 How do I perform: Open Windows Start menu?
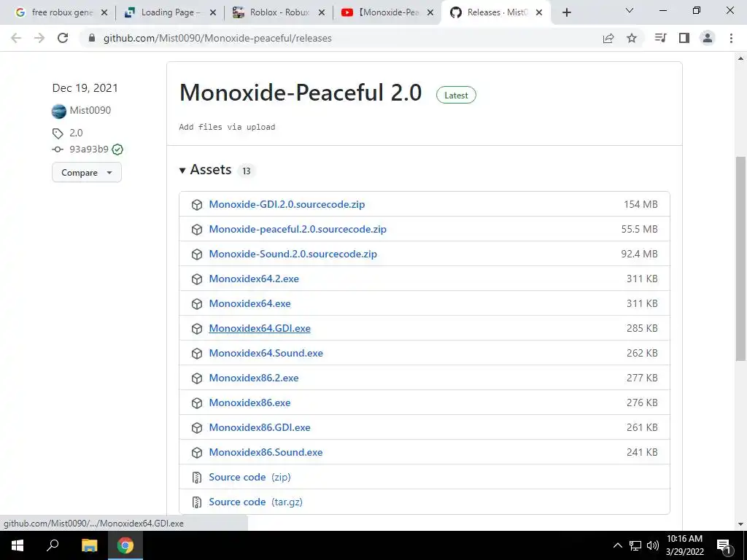coord(18,545)
